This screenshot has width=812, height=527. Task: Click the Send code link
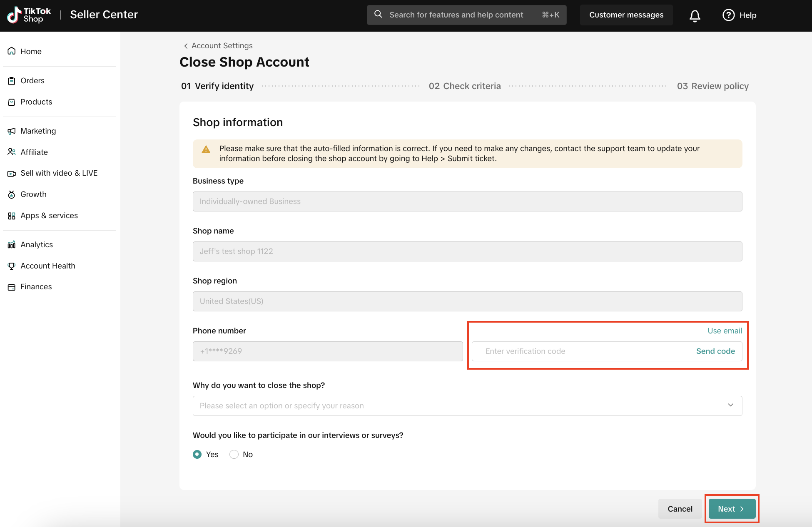pos(715,351)
